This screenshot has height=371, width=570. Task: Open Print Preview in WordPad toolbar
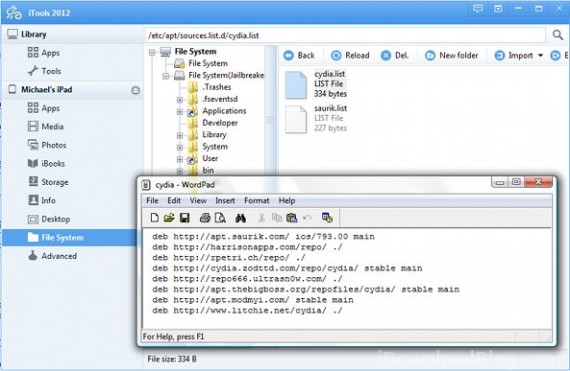point(220,218)
